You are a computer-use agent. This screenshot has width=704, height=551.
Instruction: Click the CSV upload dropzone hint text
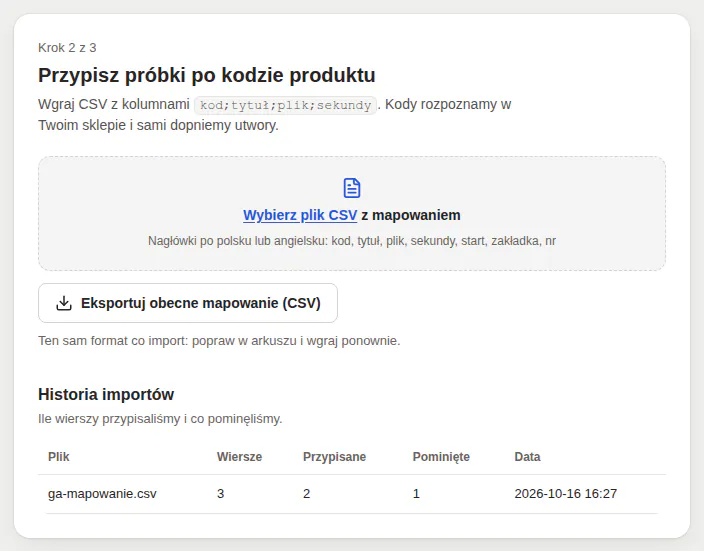click(352, 241)
